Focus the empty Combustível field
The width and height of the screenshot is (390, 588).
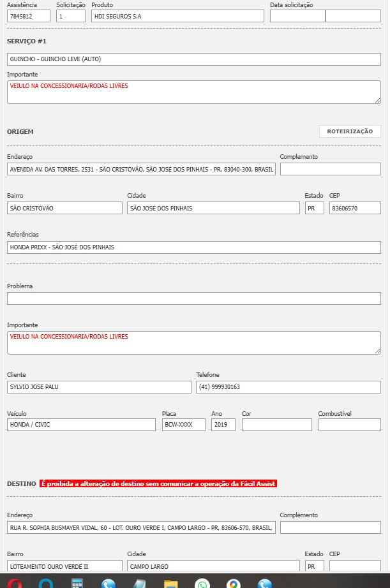click(349, 425)
